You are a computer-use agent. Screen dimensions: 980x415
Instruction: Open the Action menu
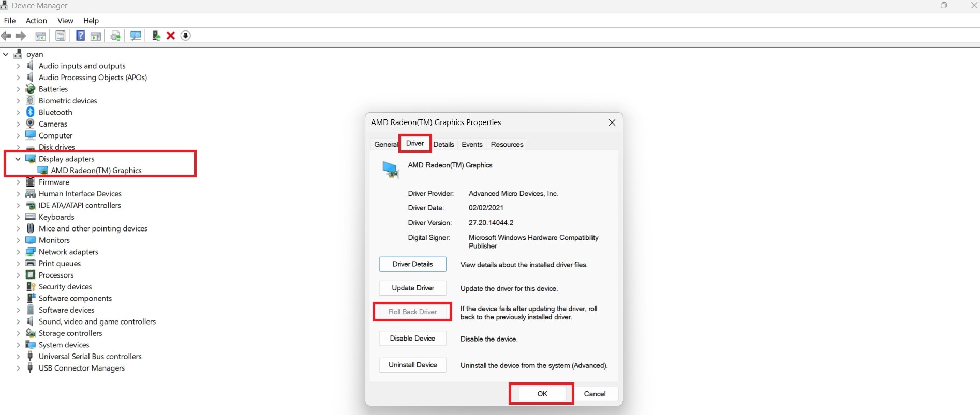(36, 21)
